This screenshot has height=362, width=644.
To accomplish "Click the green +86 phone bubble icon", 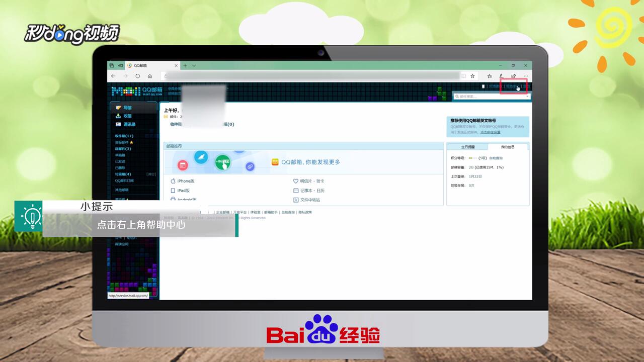I will tap(222, 162).
